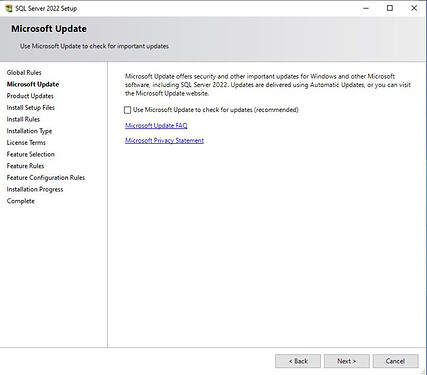Minimize the setup window

point(366,8)
